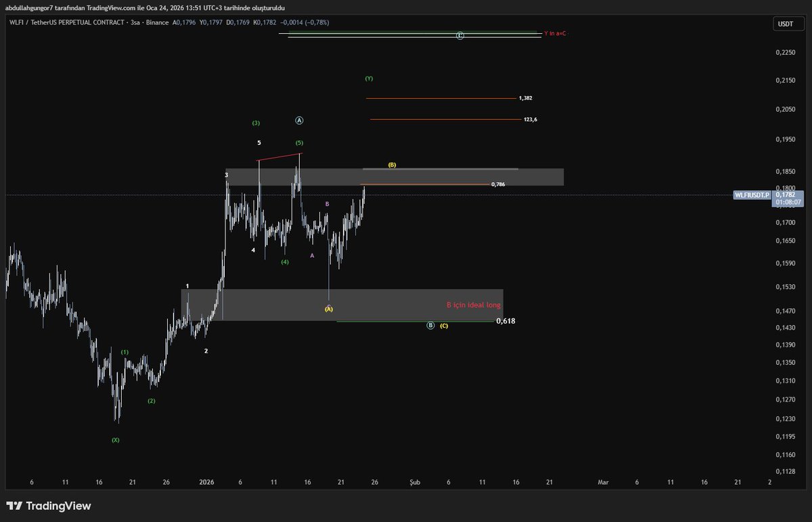Click the Şub date axis label
812x522 pixels.
415,482
